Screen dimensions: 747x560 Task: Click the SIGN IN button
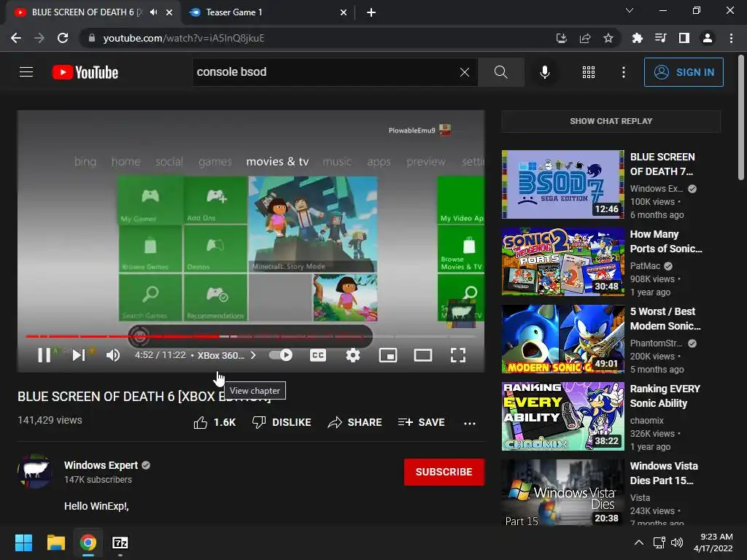pos(684,72)
